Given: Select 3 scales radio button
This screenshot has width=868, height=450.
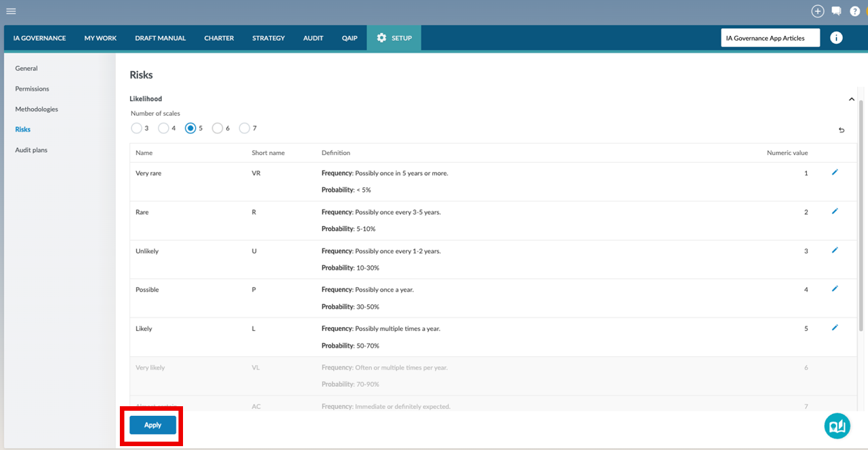Looking at the screenshot, I should point(137,128).
